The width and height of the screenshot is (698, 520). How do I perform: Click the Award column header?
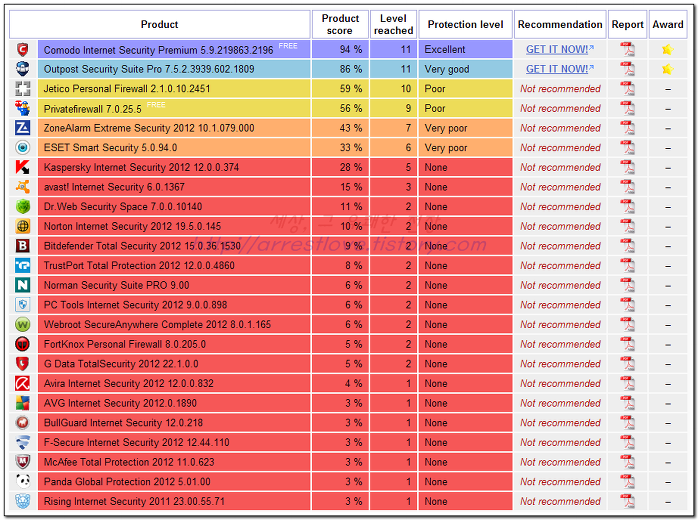(x=668, y=24)
